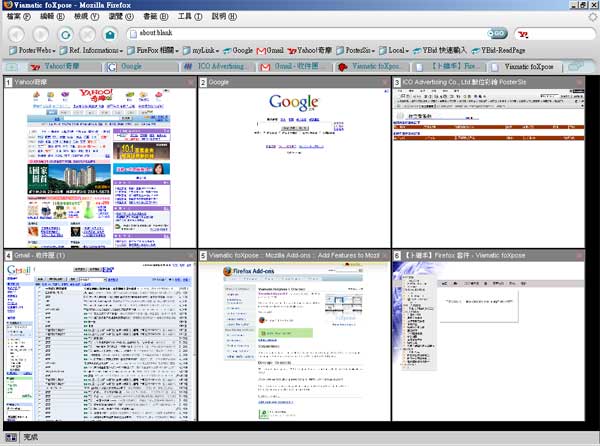Select thumbnail 2 Google page preview
Screen dimensions: 600x446
click(x=294, y=168)
